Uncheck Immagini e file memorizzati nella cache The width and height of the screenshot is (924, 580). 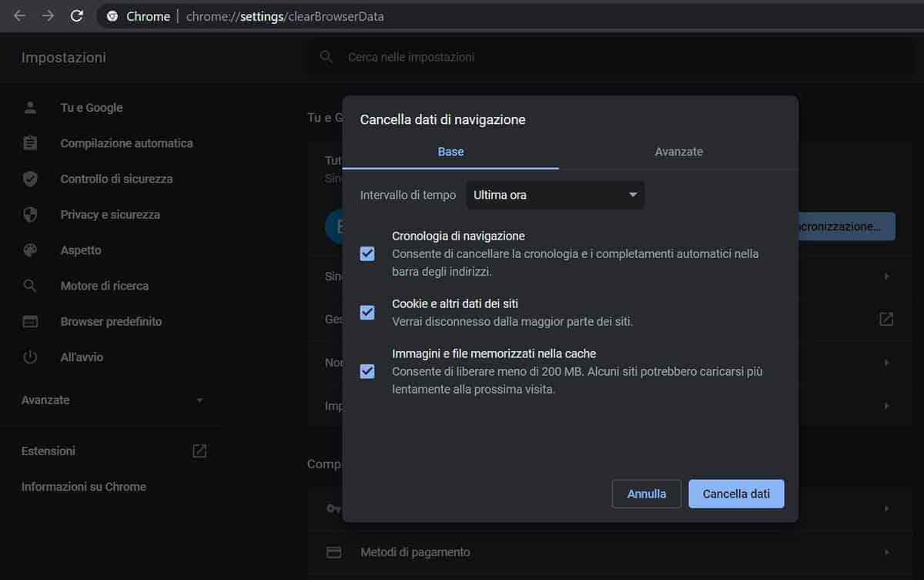tap(367, 371)
